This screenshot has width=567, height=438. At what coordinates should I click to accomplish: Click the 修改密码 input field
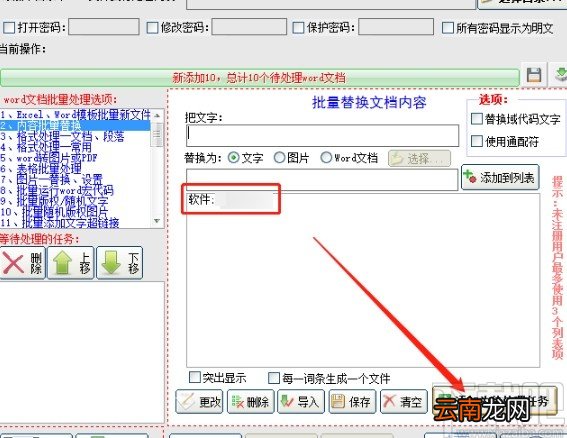click(249, 27)
